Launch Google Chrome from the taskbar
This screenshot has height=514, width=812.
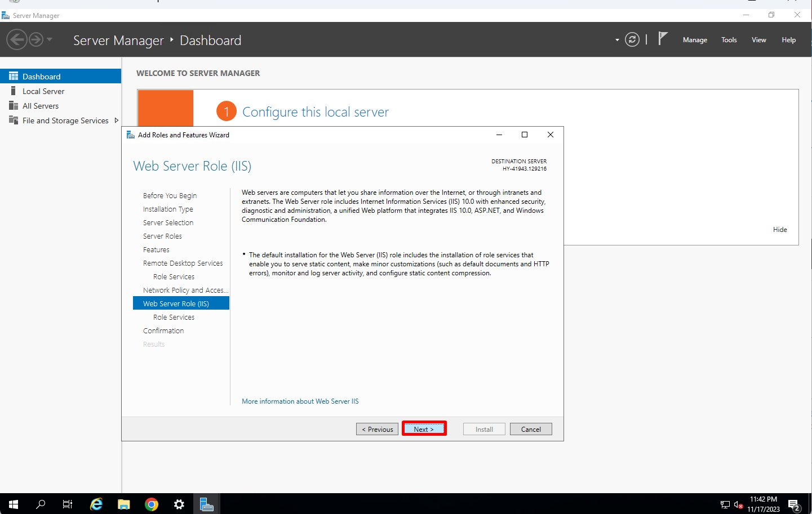[x=151, y=504]
